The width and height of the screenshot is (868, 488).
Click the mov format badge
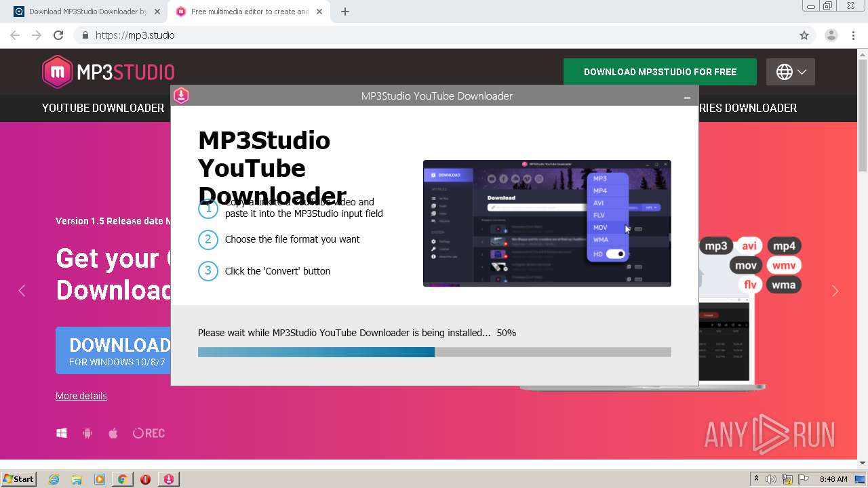coord(746,265)
